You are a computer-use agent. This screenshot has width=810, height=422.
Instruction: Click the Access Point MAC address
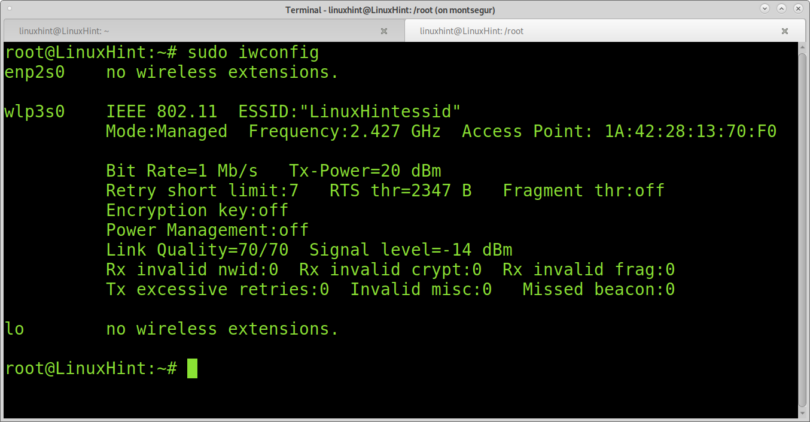pos(691,131)
